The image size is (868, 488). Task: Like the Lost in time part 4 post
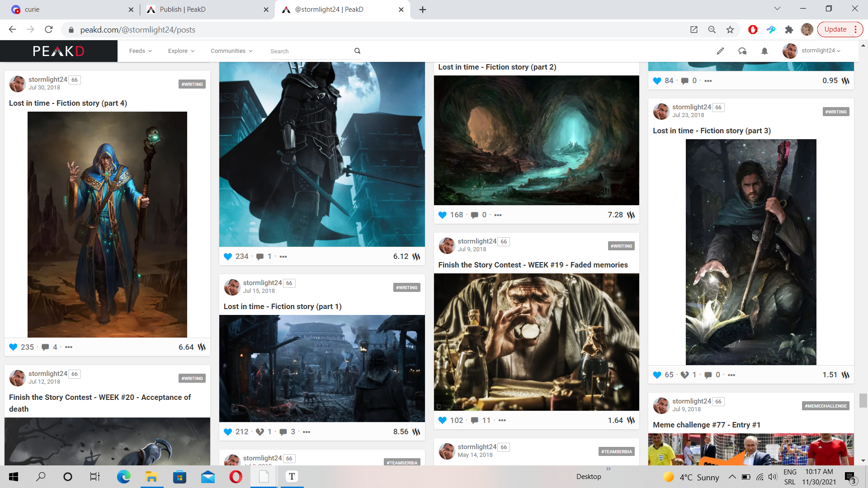(x=13, y=347)
